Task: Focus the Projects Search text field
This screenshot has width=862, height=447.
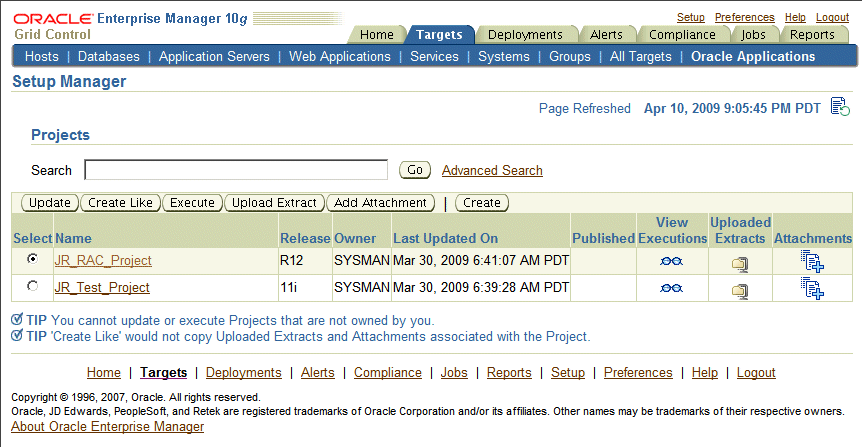Action: [x=236, y=170]
